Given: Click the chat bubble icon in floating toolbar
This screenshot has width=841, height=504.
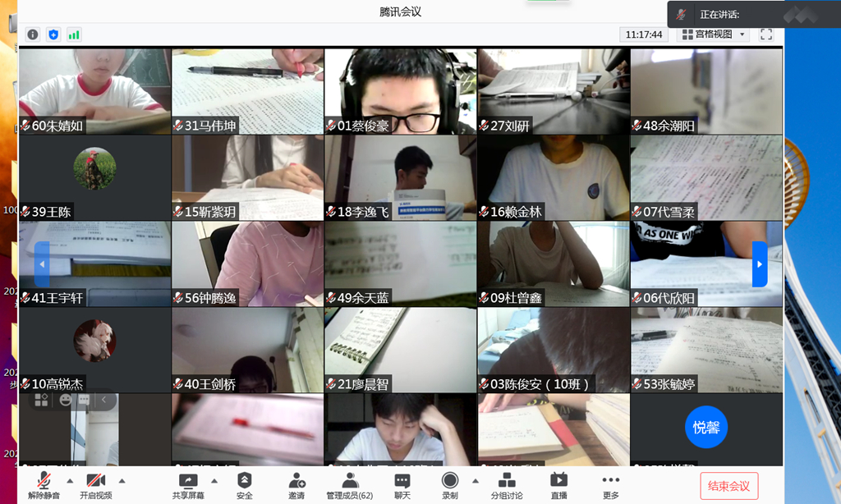Looking at the screenshot, I should (x=85, y=400).
